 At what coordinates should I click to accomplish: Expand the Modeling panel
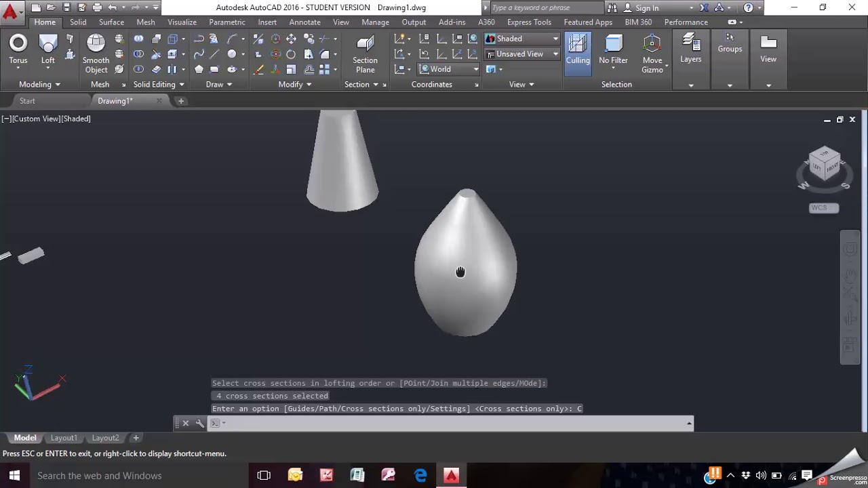39,84
